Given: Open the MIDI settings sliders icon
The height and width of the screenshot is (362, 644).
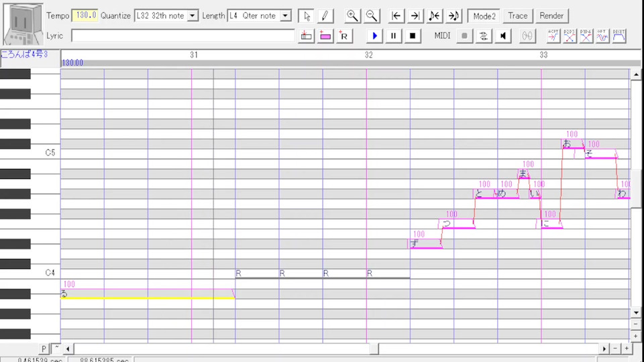Looking at the screenshot, I should click(484, 36).
